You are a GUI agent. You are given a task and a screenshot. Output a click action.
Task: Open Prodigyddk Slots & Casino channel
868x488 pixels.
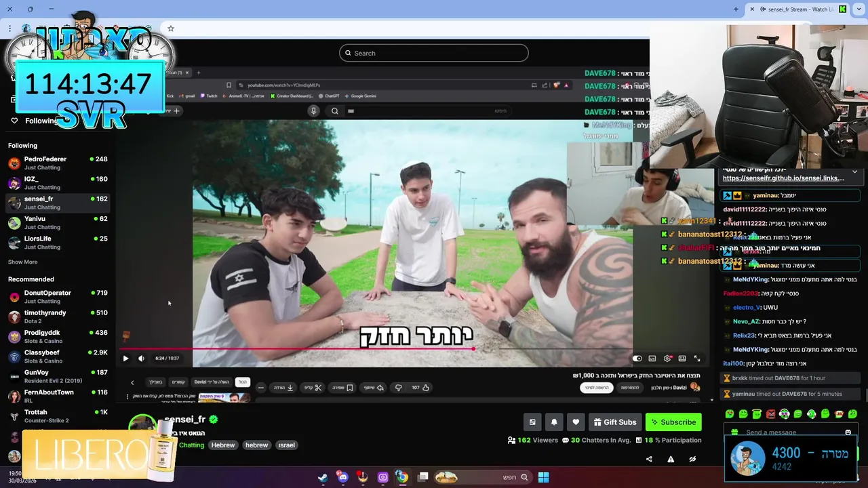[58, 336]
